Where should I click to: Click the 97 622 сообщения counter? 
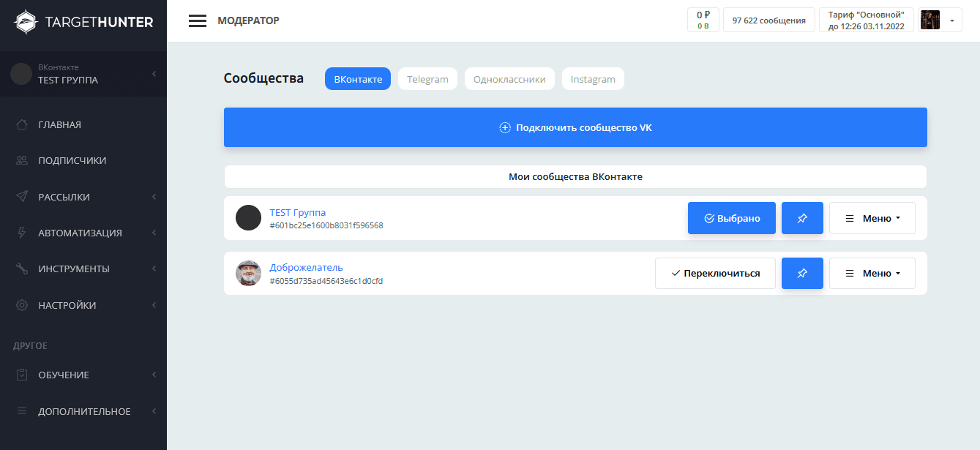[768, 20]
